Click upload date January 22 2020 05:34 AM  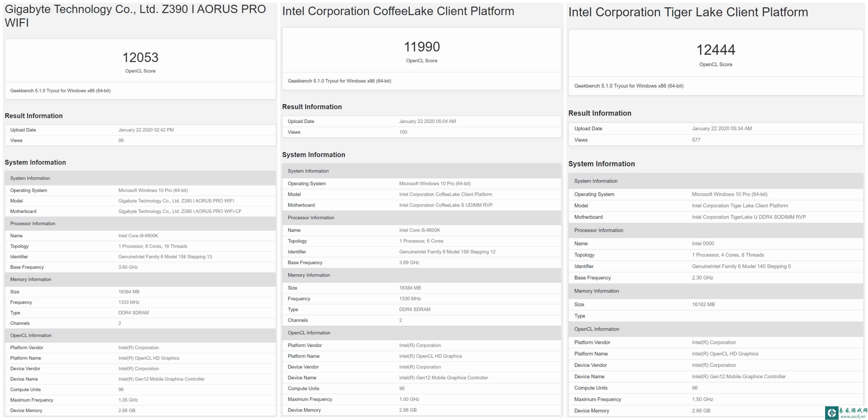tap(722, 129)
